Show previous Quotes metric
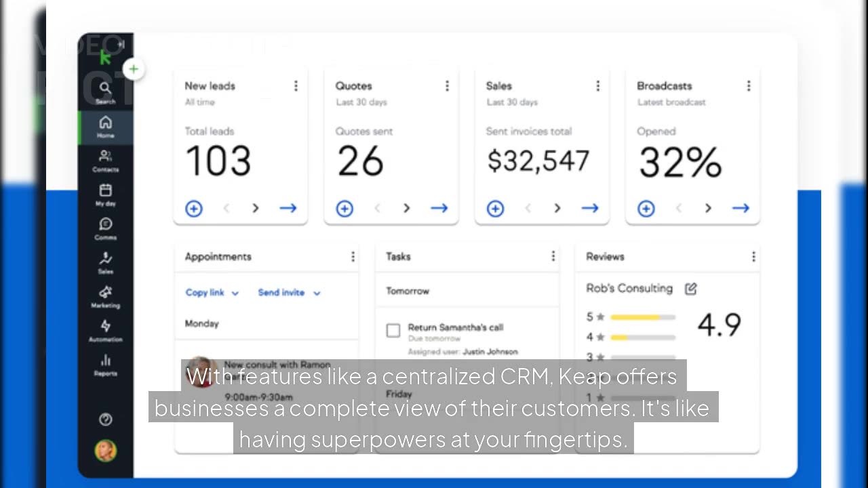The width and height of the screenshot is (868, 488). (378, 208)
